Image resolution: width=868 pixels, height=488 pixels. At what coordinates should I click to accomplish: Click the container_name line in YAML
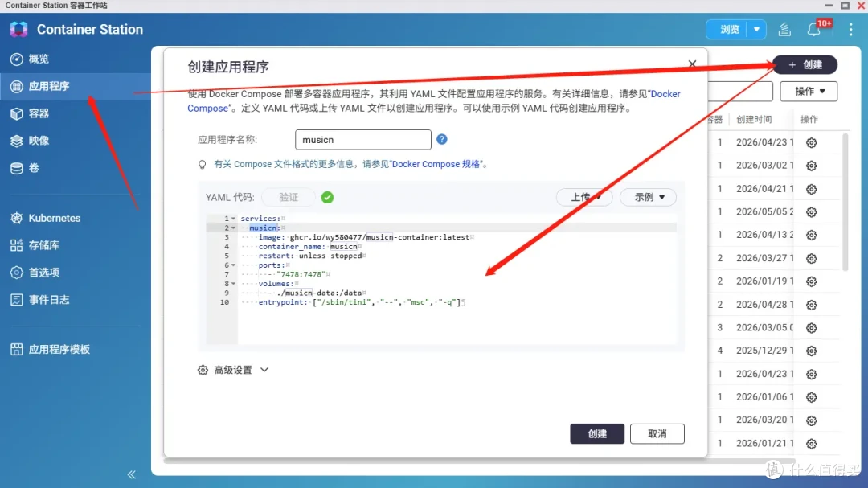coord(308,247)
